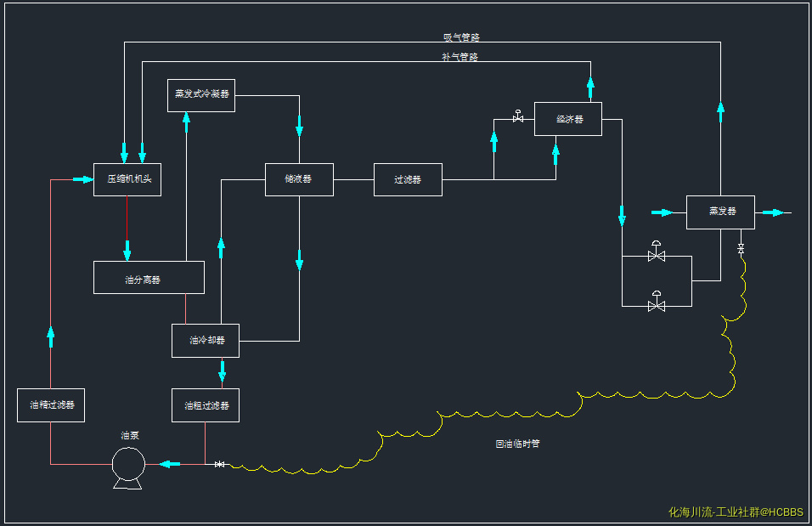Select the 油冷却器 block
The height and width of the screenshot is (526, 812).
click(x=205, y=341)
